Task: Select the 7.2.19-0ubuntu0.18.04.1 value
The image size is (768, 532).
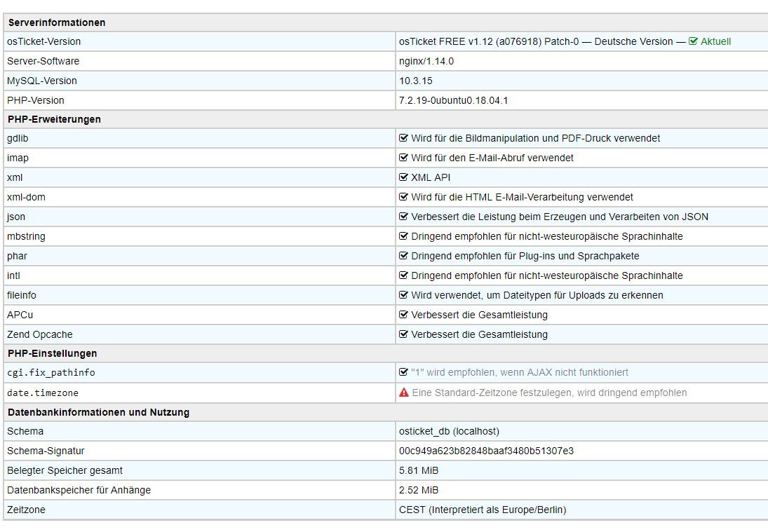Action: tap(454, 100)
